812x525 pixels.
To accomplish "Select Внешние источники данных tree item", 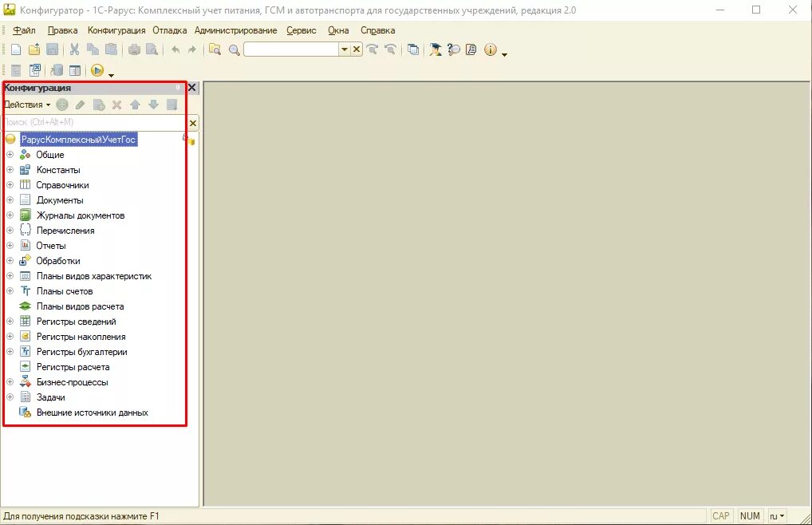I will click(93, 412).
